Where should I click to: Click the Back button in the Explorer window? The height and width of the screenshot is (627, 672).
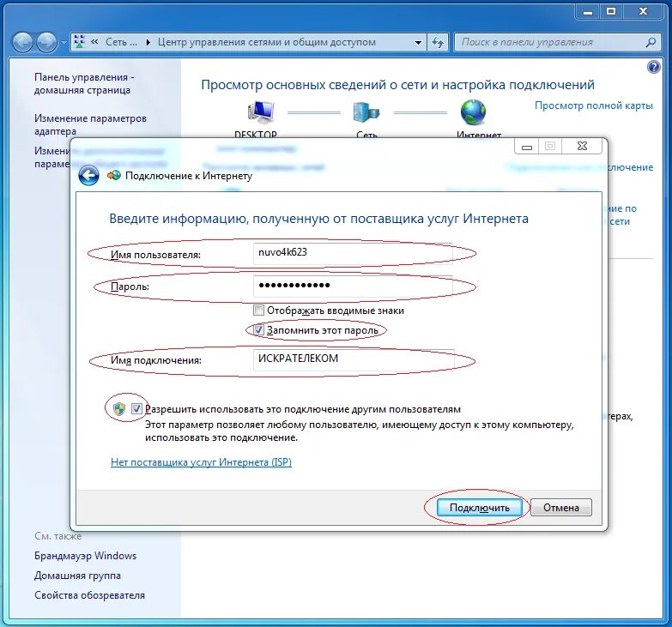pos(22,42)
